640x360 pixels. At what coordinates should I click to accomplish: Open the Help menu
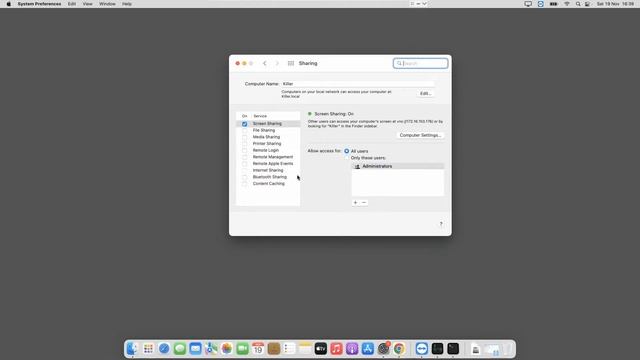[x=127, y=4]
